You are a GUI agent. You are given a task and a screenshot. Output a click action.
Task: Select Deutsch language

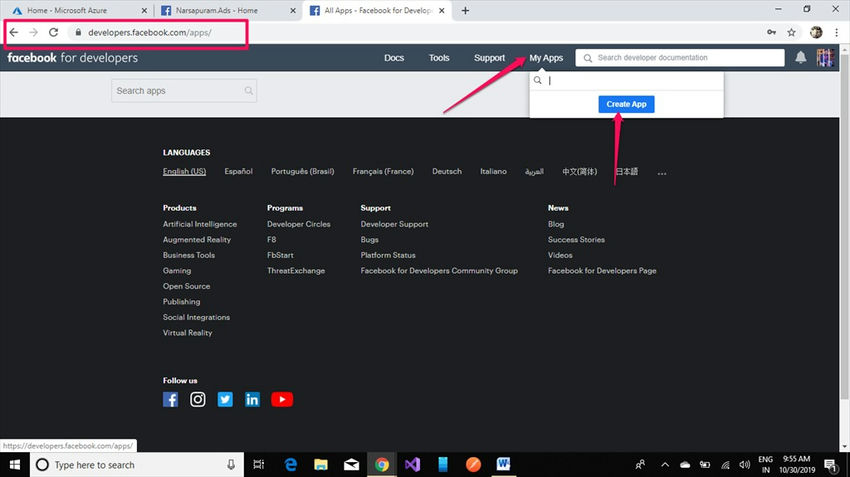click(447, 171)
